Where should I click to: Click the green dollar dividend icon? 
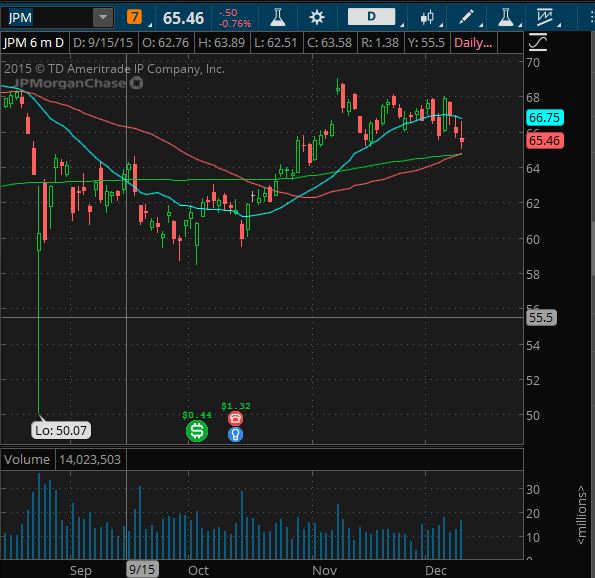(197, 431)
